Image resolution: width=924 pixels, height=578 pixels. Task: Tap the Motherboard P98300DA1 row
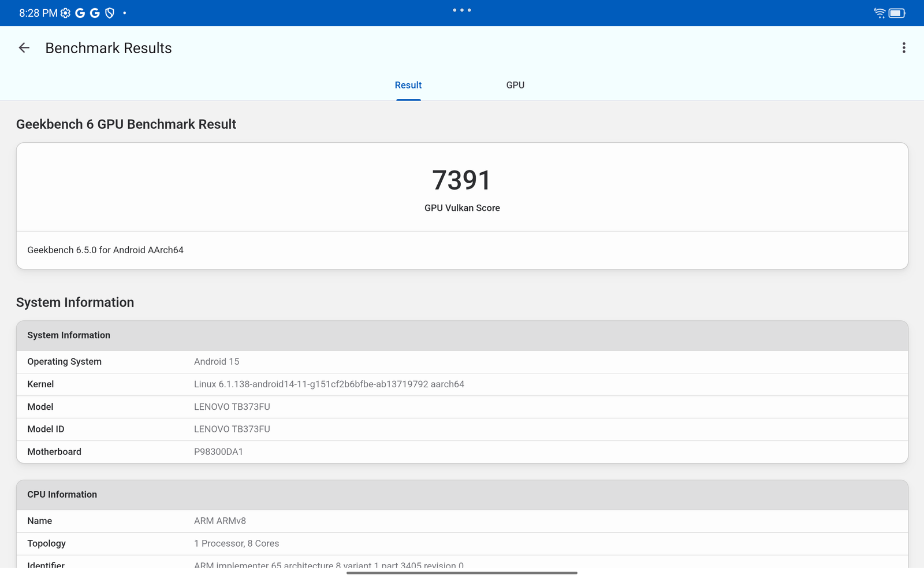tap(462, 452)
